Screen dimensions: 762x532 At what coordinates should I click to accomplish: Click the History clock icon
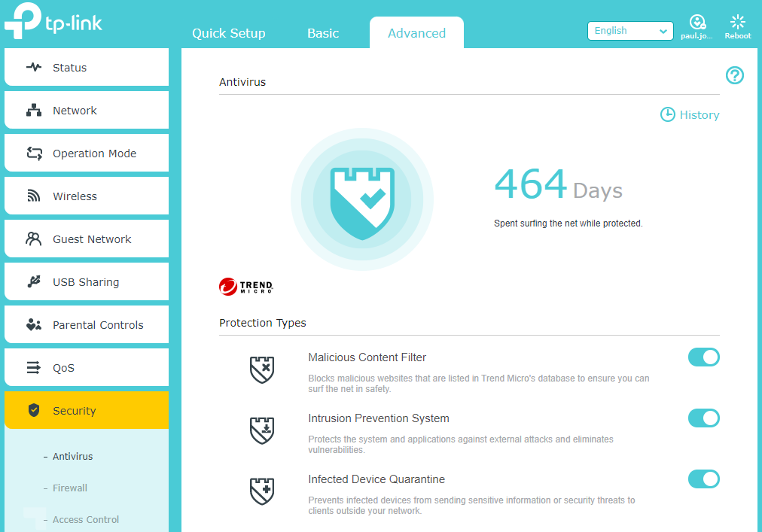(x=667, y=114)
